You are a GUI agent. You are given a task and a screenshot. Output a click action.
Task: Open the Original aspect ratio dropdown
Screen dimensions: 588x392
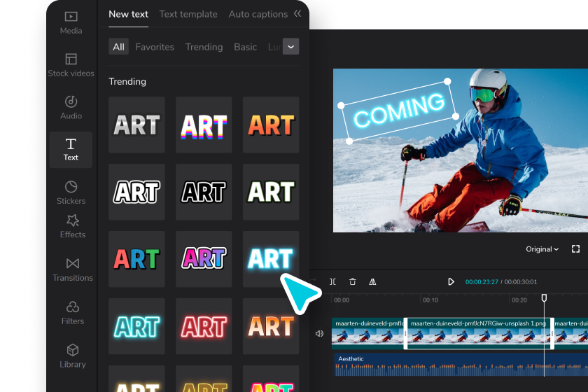542,249
